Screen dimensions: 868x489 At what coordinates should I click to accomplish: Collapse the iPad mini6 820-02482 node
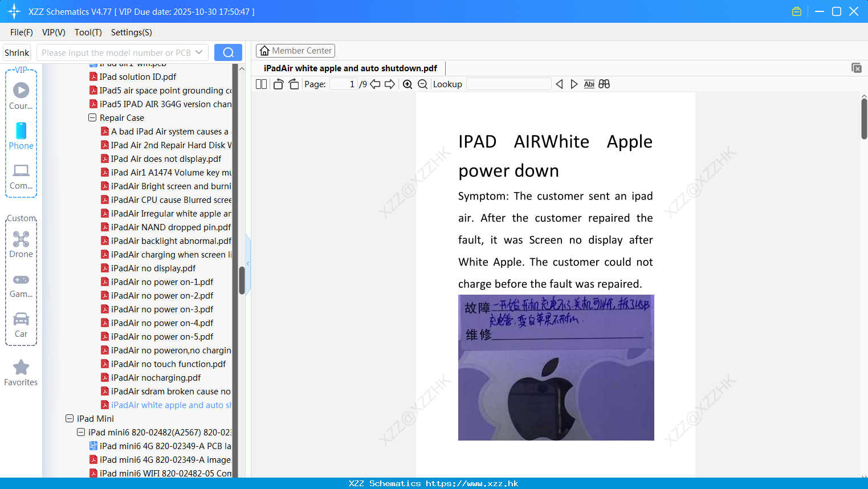point(81,432)
